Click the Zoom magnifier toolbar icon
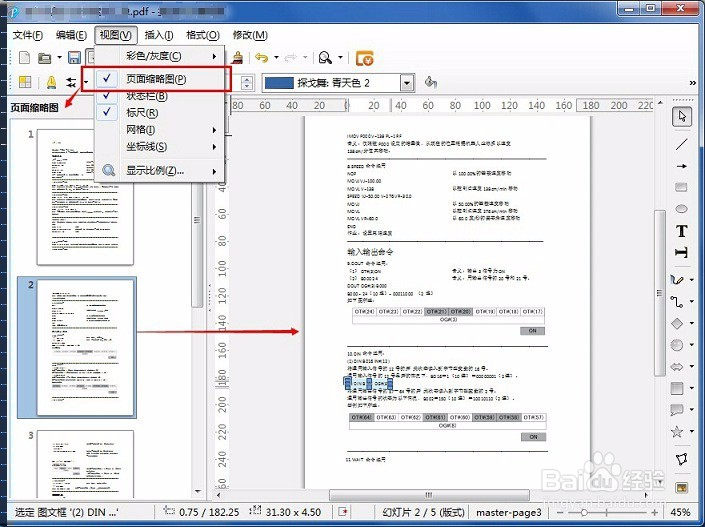705x527 pixels. click(x=325, y=58)
